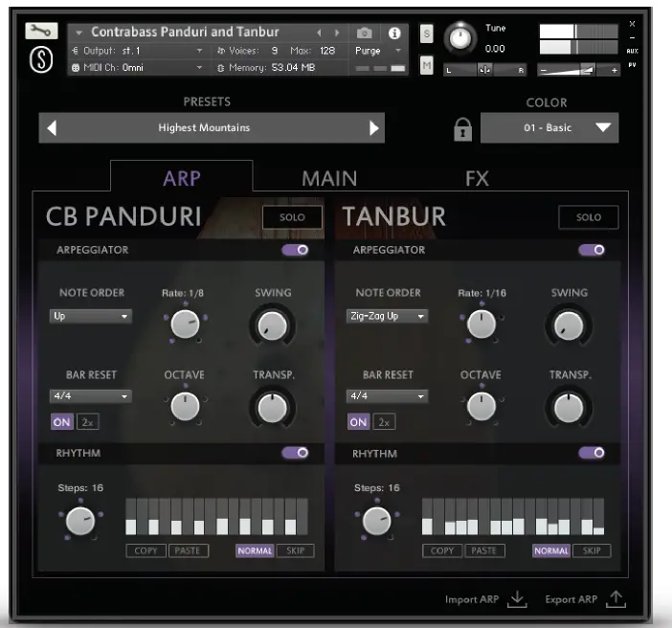Select NORMAL mode for Tanbur rhythm
This screenshot has width=672, height=628.
(x=551, y=550)
